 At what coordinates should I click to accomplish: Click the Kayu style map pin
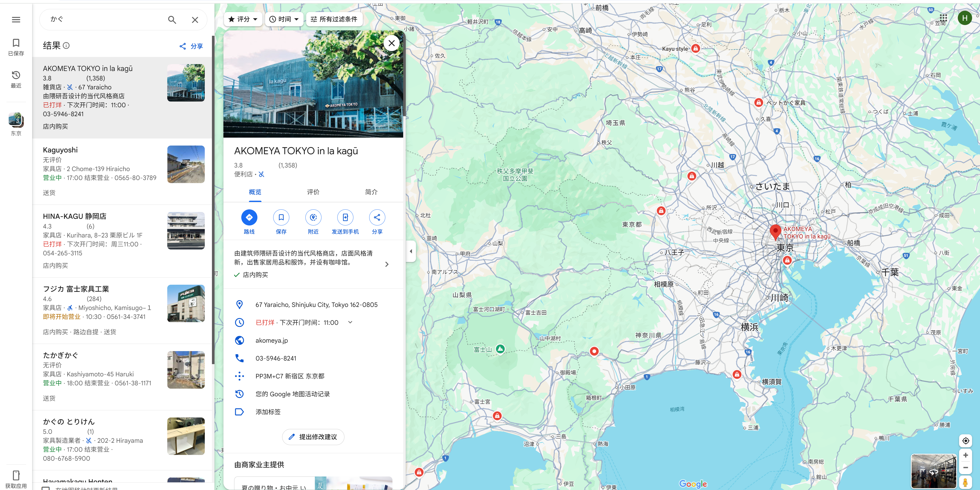(696, 48)
